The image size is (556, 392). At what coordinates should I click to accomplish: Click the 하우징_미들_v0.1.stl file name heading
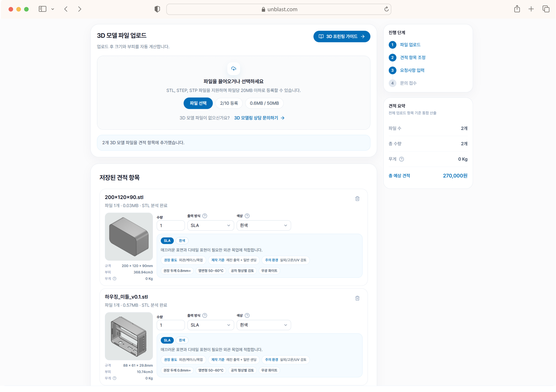126,297
